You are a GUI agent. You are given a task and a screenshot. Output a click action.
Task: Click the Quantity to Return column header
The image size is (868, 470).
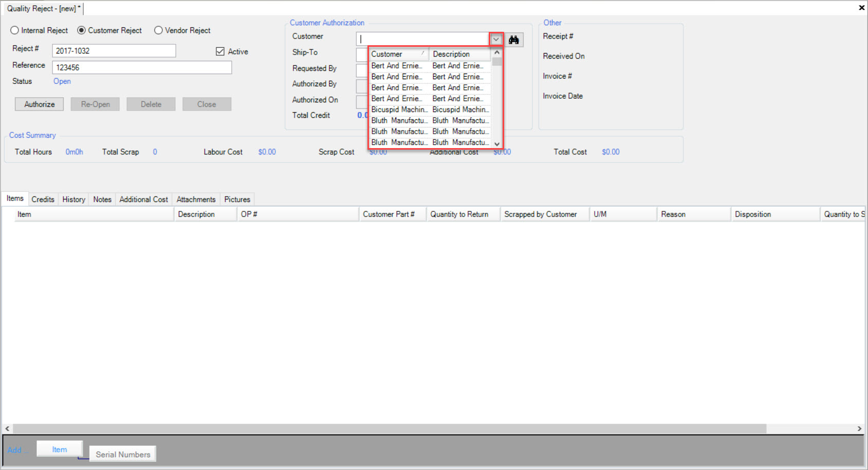pos(463,214)
